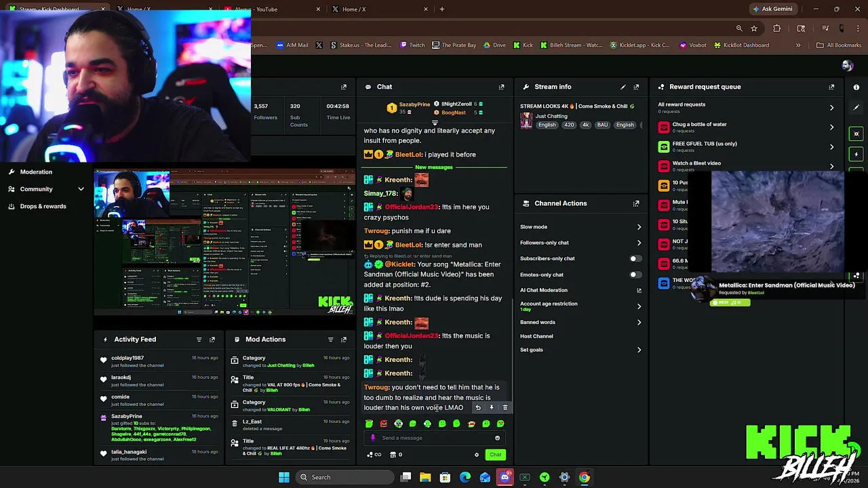Open the KickBot Dashboard bookmark

pos(741,45)
